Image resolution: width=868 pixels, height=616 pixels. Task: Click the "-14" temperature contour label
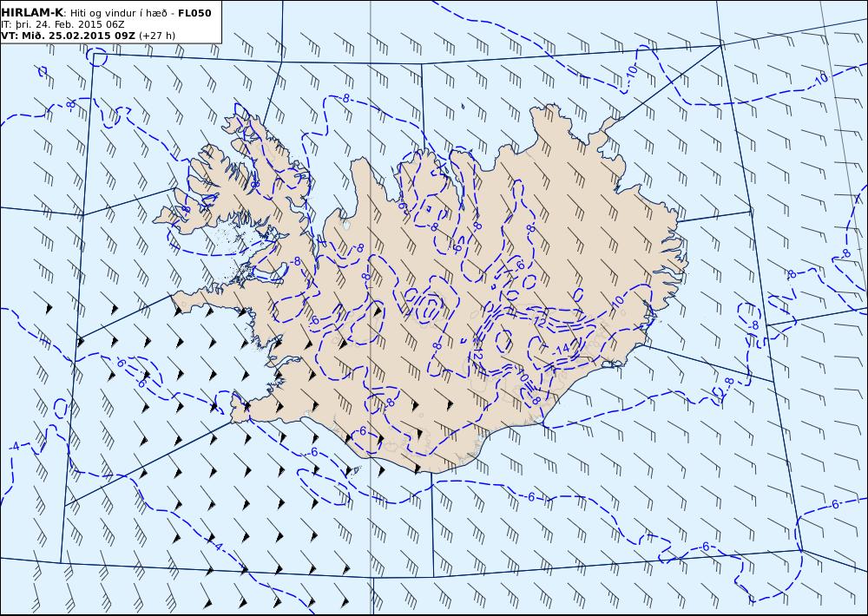pos(562,349)
